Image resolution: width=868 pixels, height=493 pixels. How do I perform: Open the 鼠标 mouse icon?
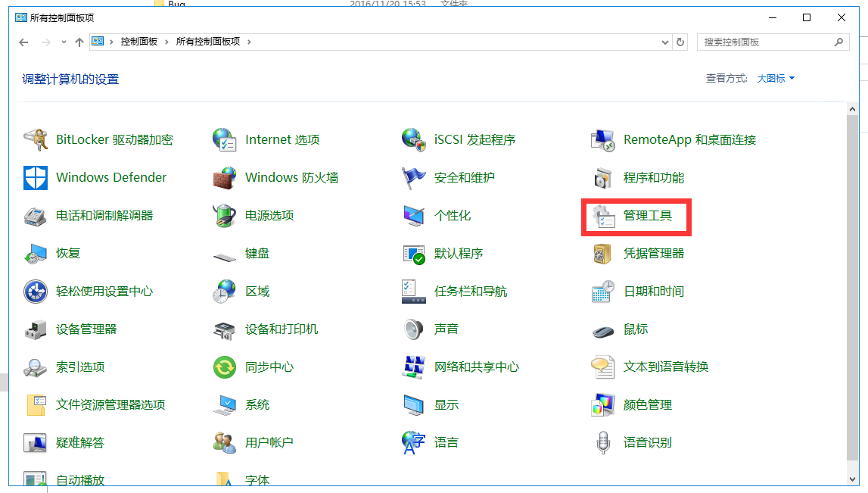pos(603,331)
